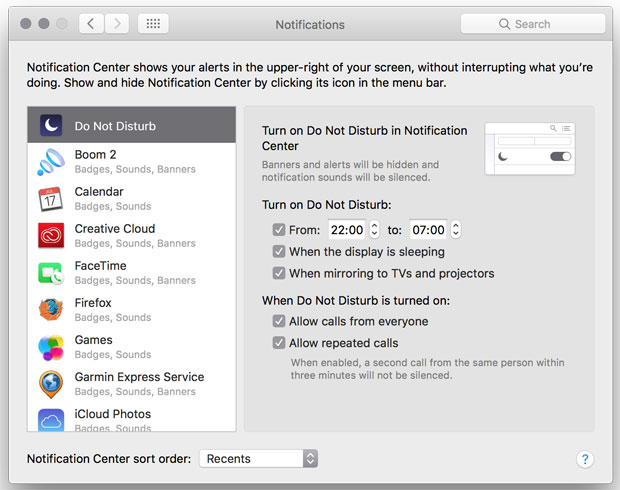Click the Creative Cloud app icon
The height and width of the screenshot is (490, 620).
tap(51, 235)
